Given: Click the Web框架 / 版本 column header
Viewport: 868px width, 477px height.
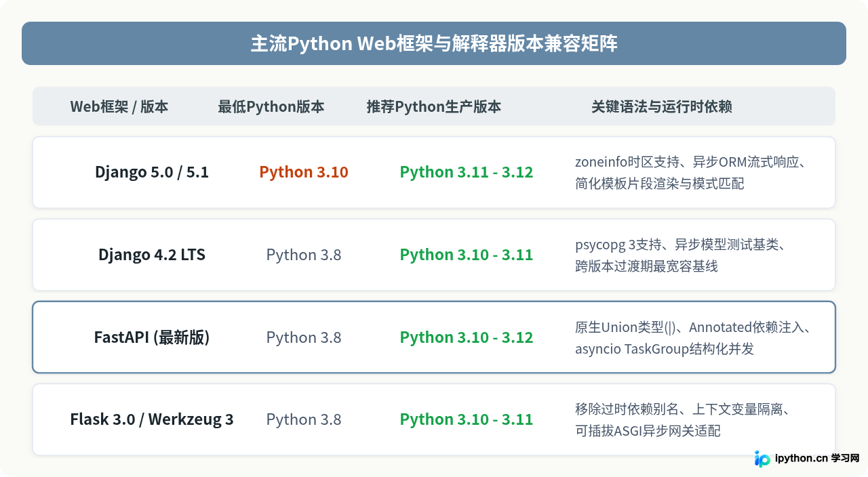Looking at the screenshot, I should (x=119, y=106).
